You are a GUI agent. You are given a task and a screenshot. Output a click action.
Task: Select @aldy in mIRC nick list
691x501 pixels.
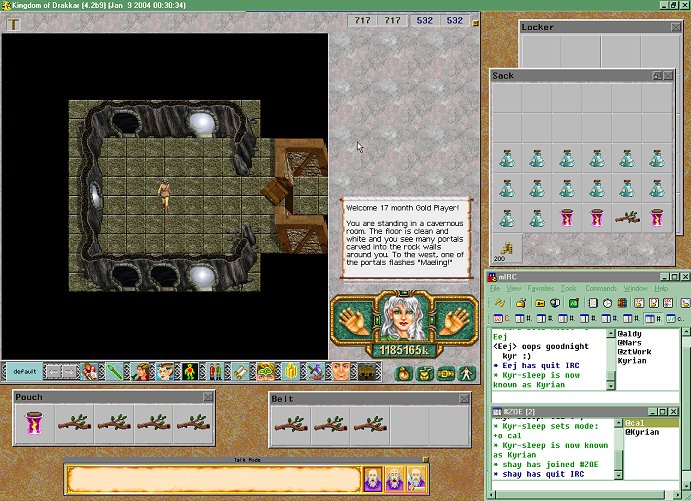click(x=629, y=334)
